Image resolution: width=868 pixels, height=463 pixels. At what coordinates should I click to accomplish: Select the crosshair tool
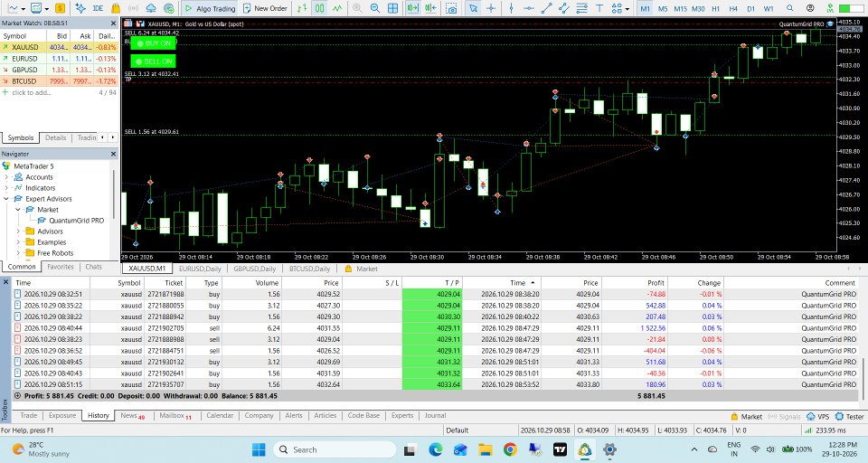click(x=491, y=8)
